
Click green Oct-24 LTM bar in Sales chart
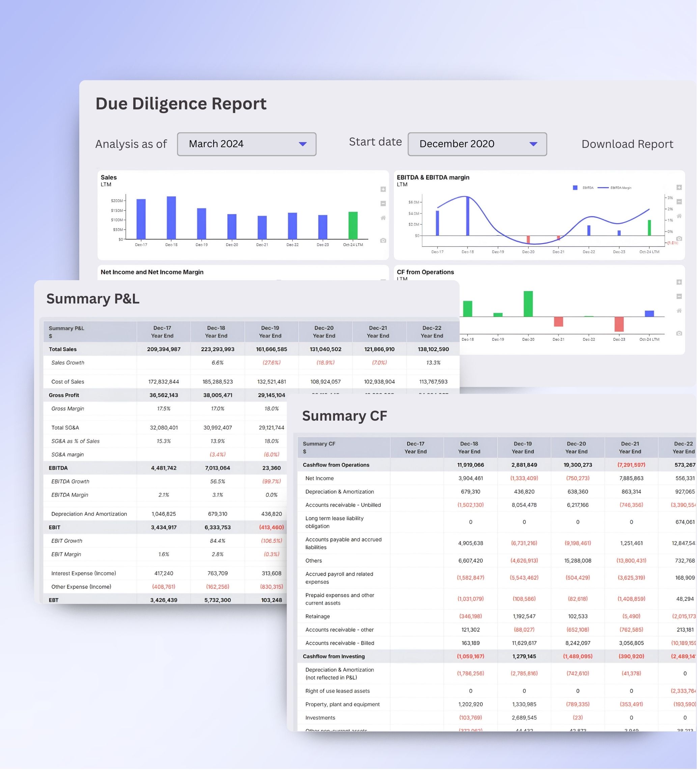(x=353, y=226)
